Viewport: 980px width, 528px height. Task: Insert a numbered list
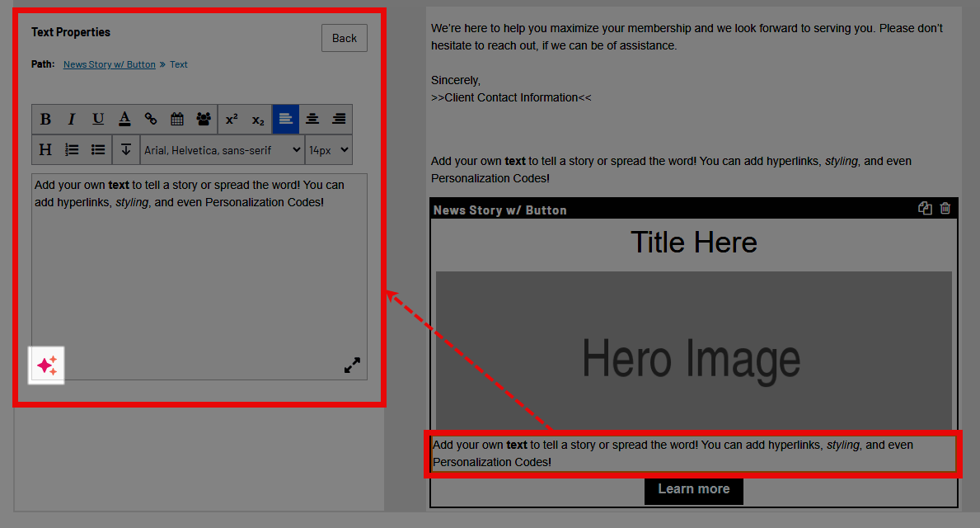point(72,149)
